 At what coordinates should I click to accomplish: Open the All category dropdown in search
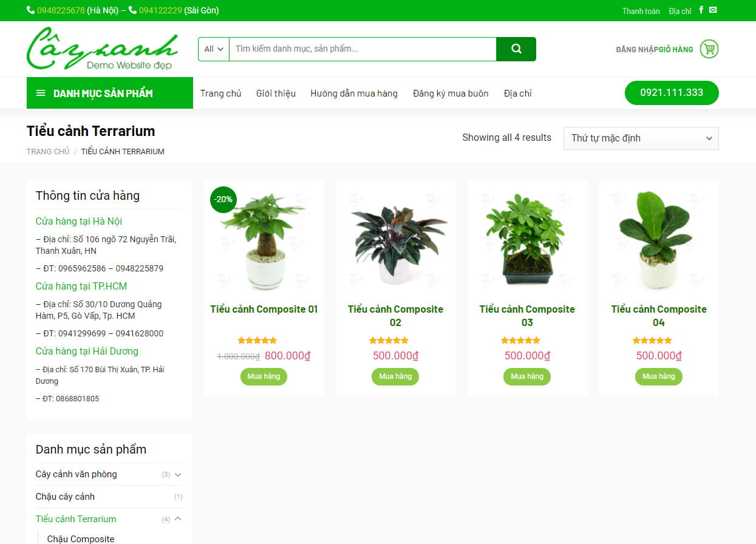(x=214, y=49)
